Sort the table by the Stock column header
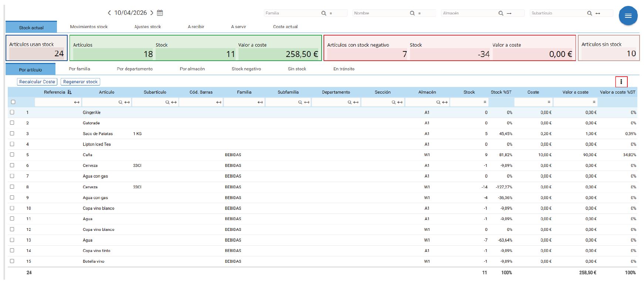 469,92
